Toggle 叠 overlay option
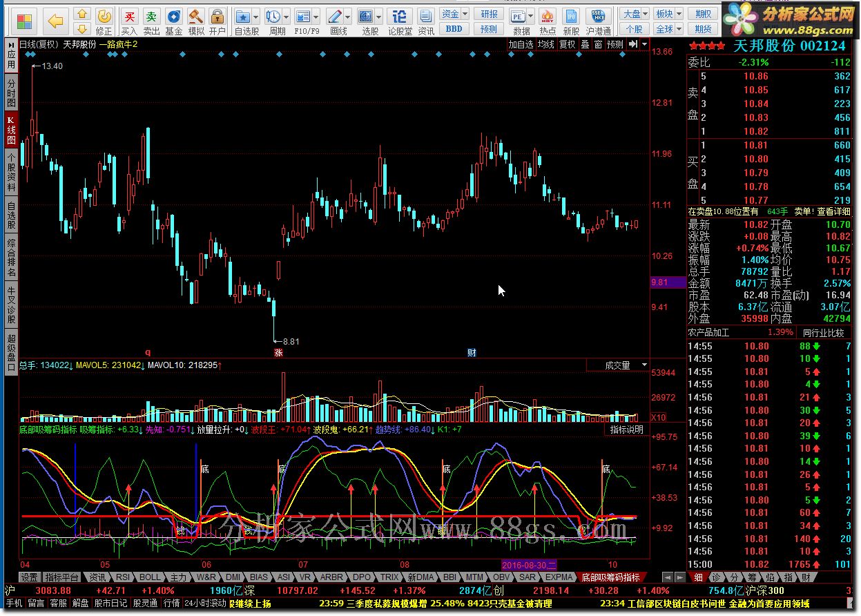The height and width of the screenshot is (616, 861). pyautogui.click(x=586, y=44)
